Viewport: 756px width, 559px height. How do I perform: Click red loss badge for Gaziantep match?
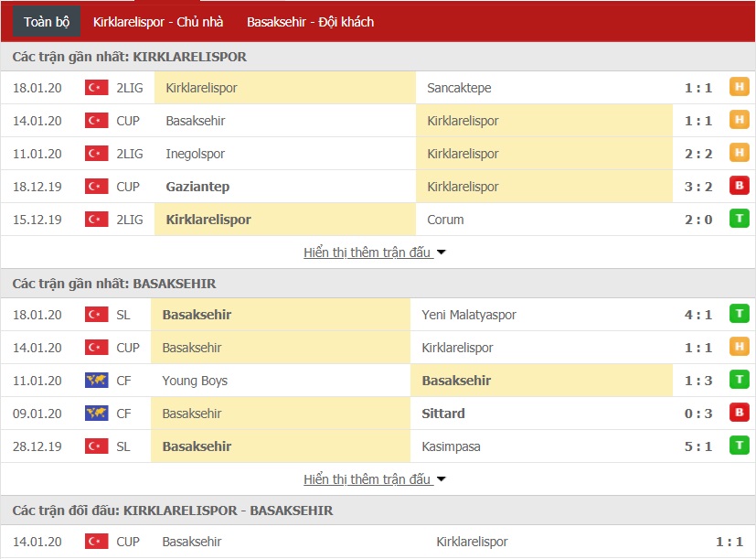[740, 186]
